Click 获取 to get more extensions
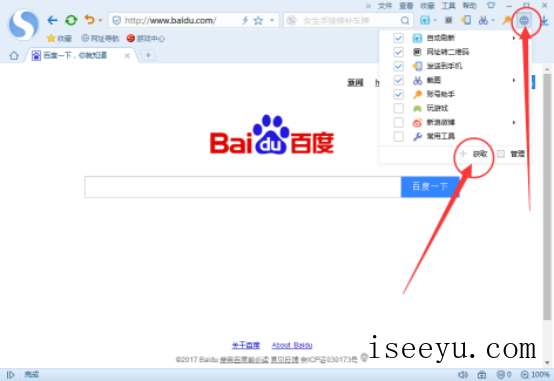 pyautogui.click(x=474, y=154)
